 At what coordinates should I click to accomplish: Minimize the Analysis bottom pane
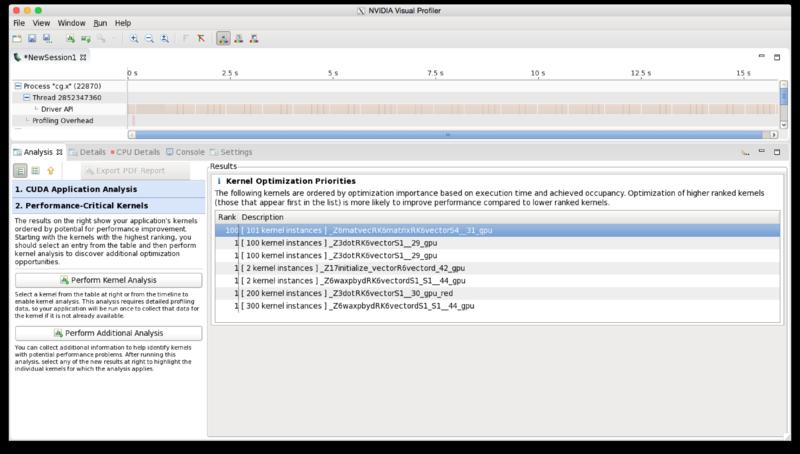coord(762,151)
